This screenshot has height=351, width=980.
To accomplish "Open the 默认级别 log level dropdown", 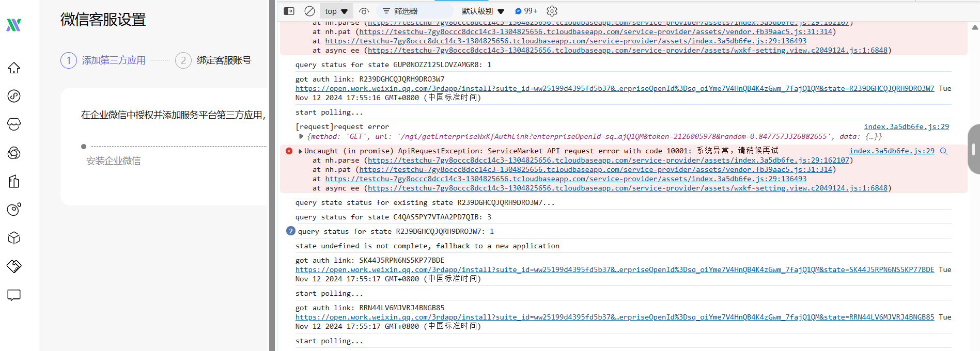I will click(483, 11).
